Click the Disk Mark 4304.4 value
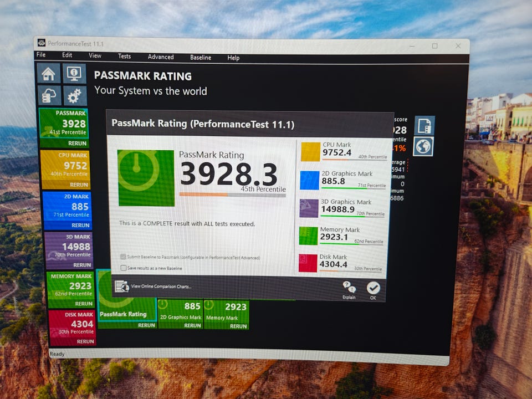Screen dimensions: 532x399 click(x=333, y=264)
